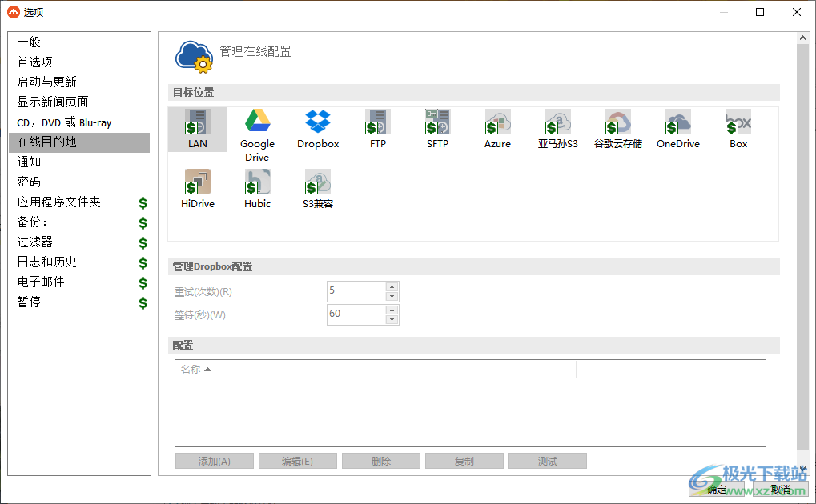Sort configurations by 名称 column header

pos(376,370)
